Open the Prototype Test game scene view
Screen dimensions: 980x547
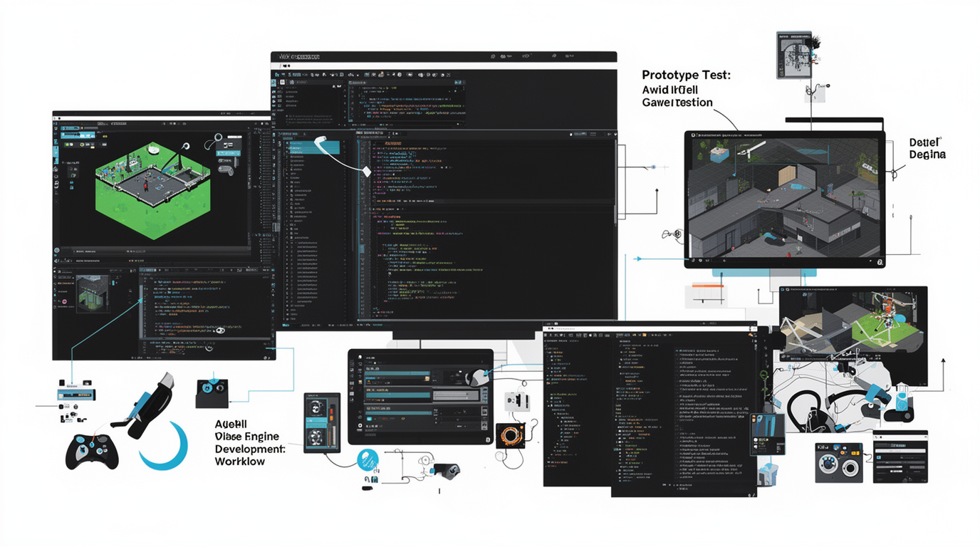pyautogui.click(x=784, y=197)
